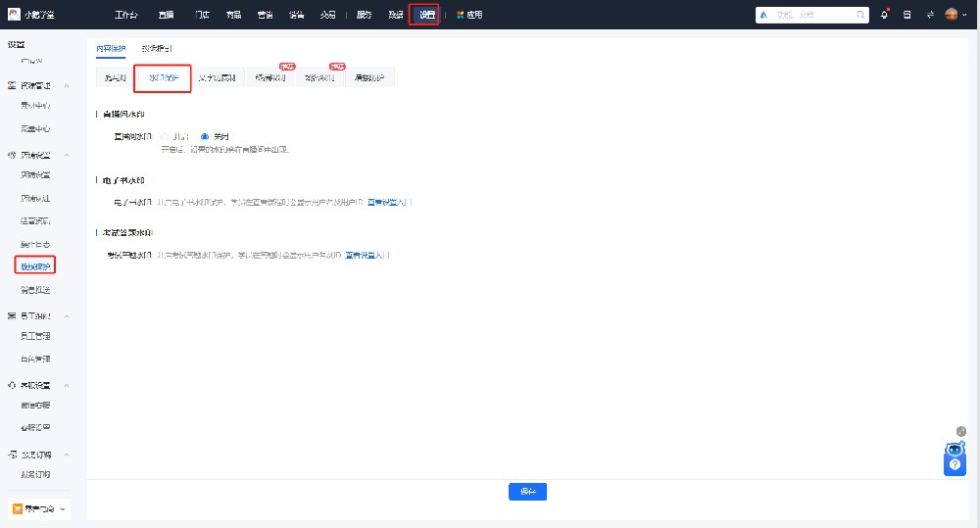Select 关闭 radio for 直播间水印
Screen dimensions: 980x528
205,137
